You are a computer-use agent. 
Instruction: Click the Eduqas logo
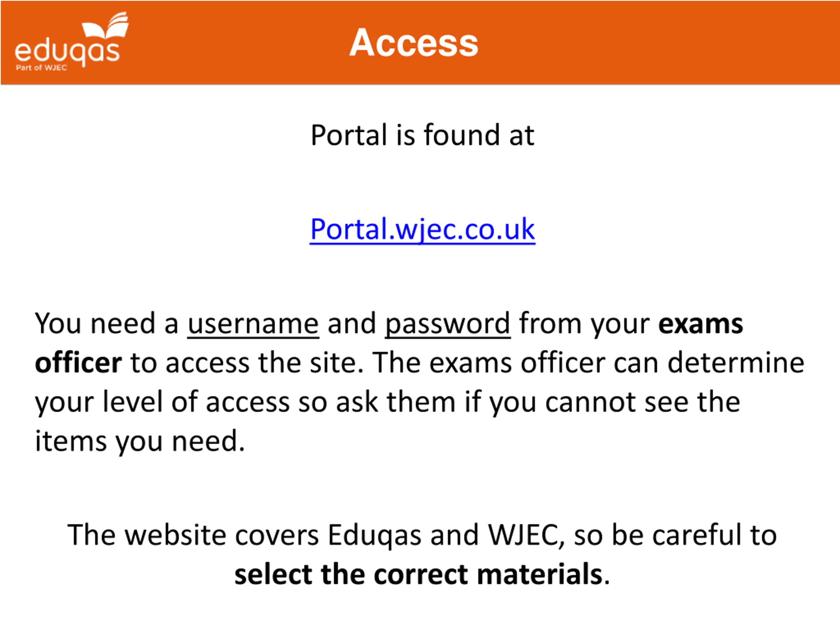[72, 41]
